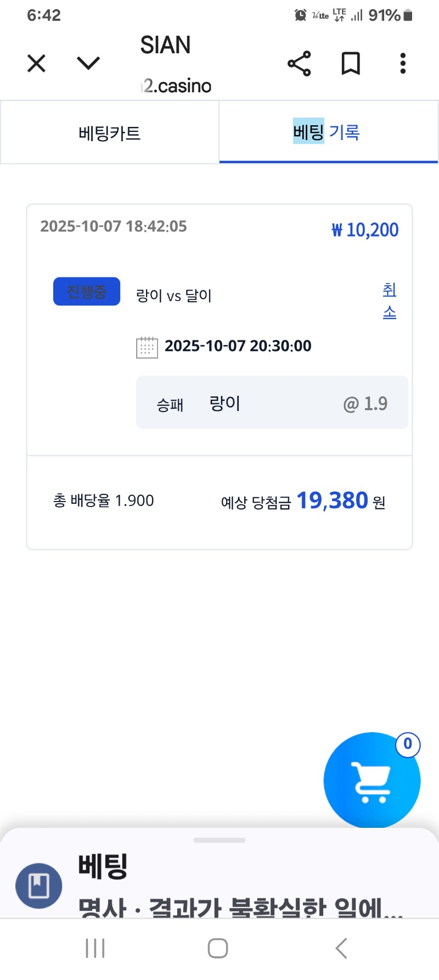Viewport: 439px width, 980px height.
Task: Bookmark this page
Action: (x=351, y=64)
